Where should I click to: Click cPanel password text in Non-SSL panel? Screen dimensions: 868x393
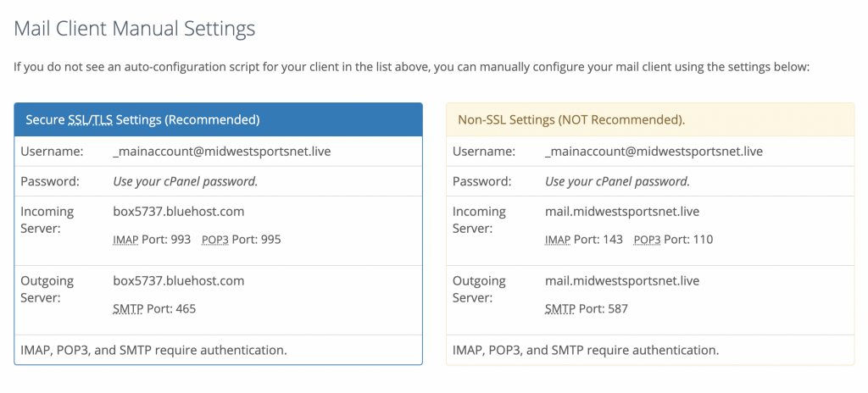pos(617,181)
